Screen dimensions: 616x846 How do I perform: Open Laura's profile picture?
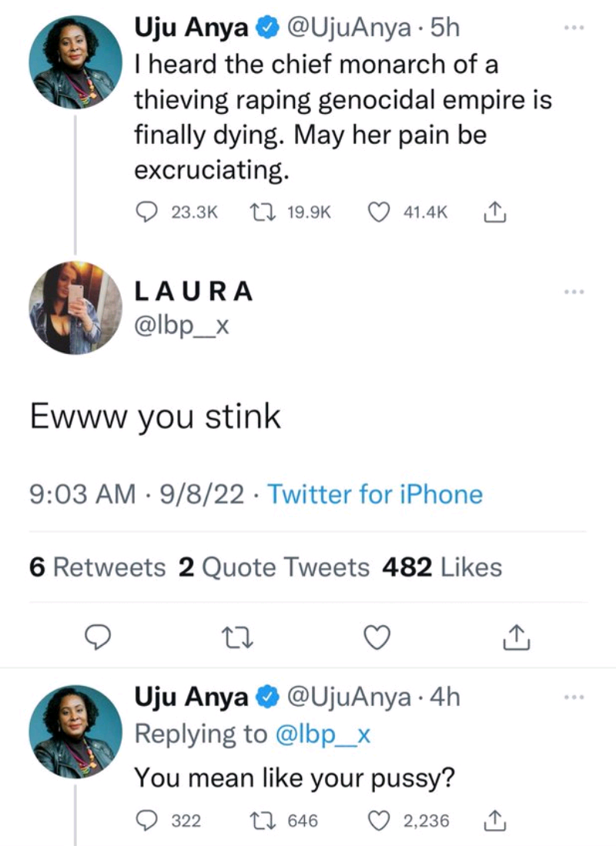click(75, 308)
